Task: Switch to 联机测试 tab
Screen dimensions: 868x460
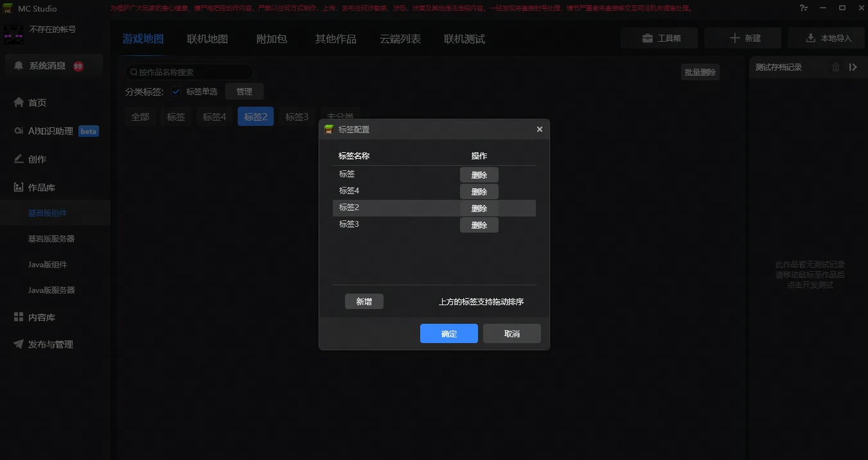Action: click(x=465, y=39)
